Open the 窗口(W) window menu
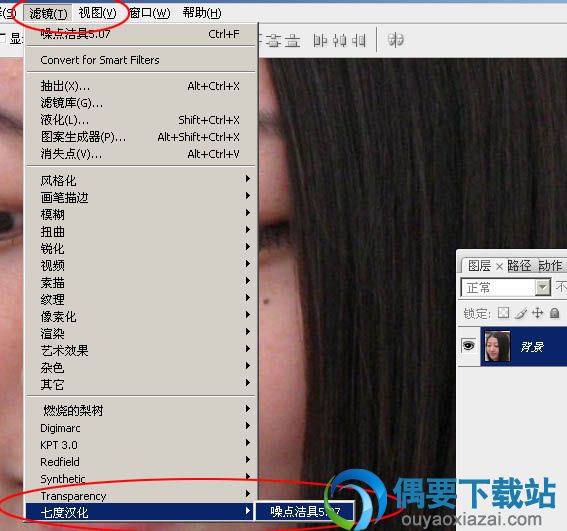Viewport: 567px width, 531px height. pyautogui.click(x=150, y=13)
